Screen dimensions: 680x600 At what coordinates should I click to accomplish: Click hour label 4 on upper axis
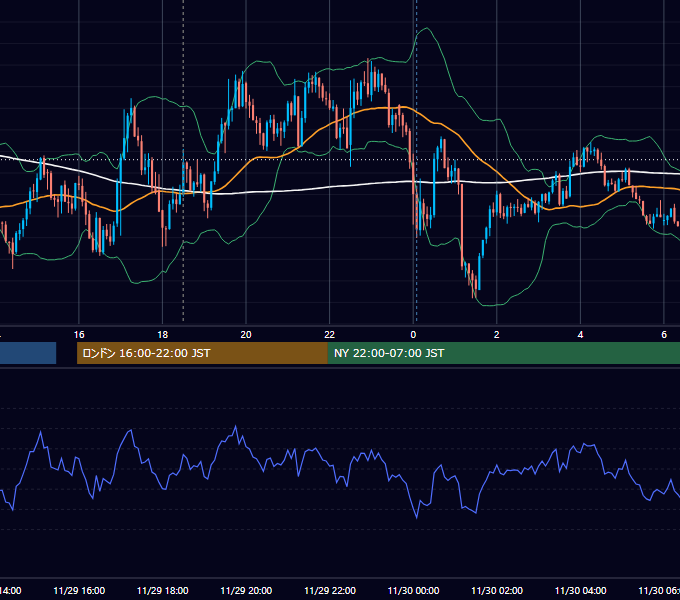[580, 335]
